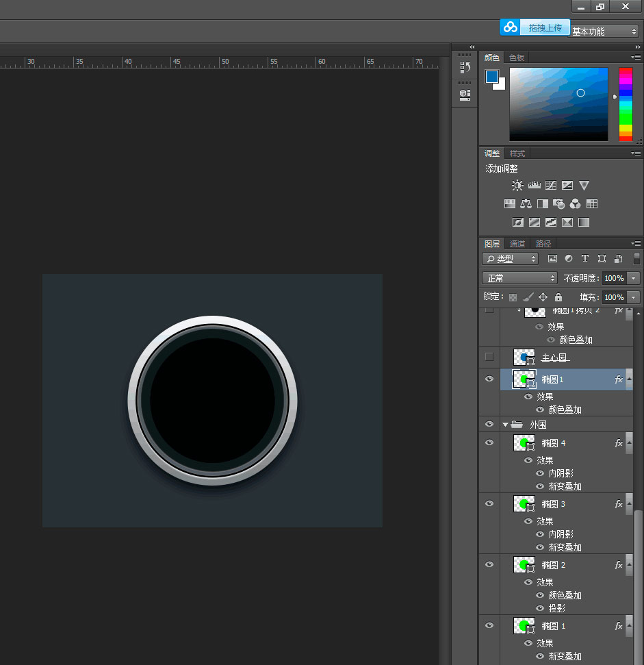This screenshot has width=644, height=665.
Task: Add a Posterize adjustment layer
Action: point(534,222)
